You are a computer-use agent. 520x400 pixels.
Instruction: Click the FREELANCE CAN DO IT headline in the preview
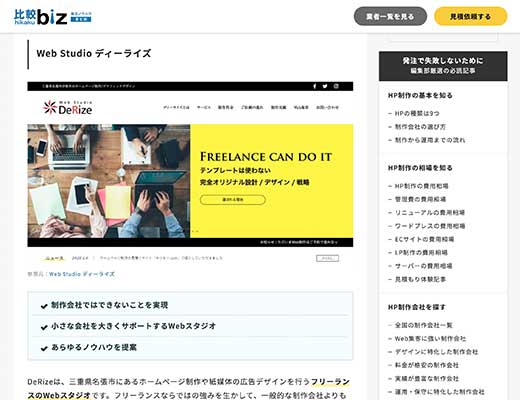(x=266, y=157)
